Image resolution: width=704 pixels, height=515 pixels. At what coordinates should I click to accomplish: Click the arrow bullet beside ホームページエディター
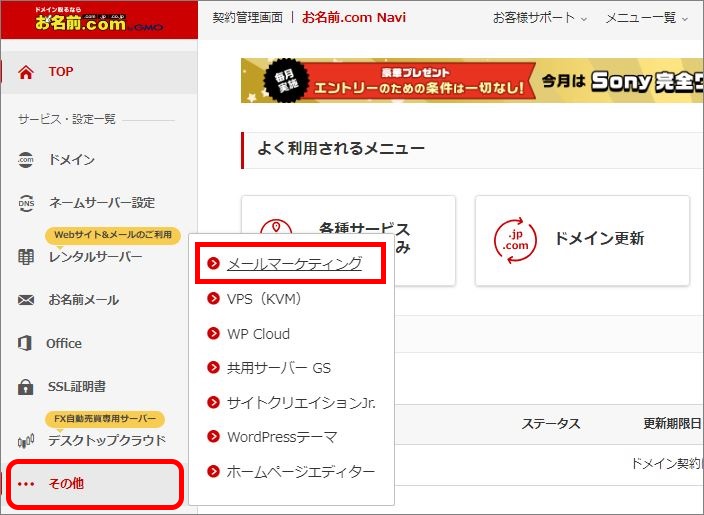click(213, 471)
